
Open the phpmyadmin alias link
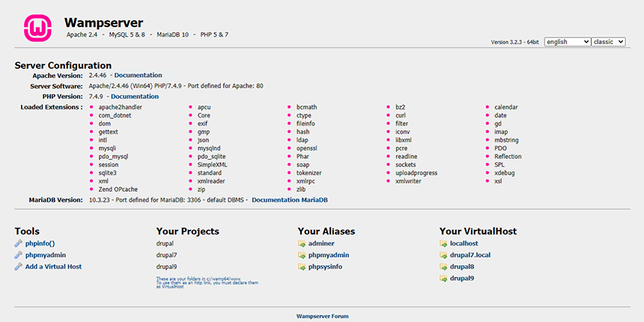click(328, 255)
